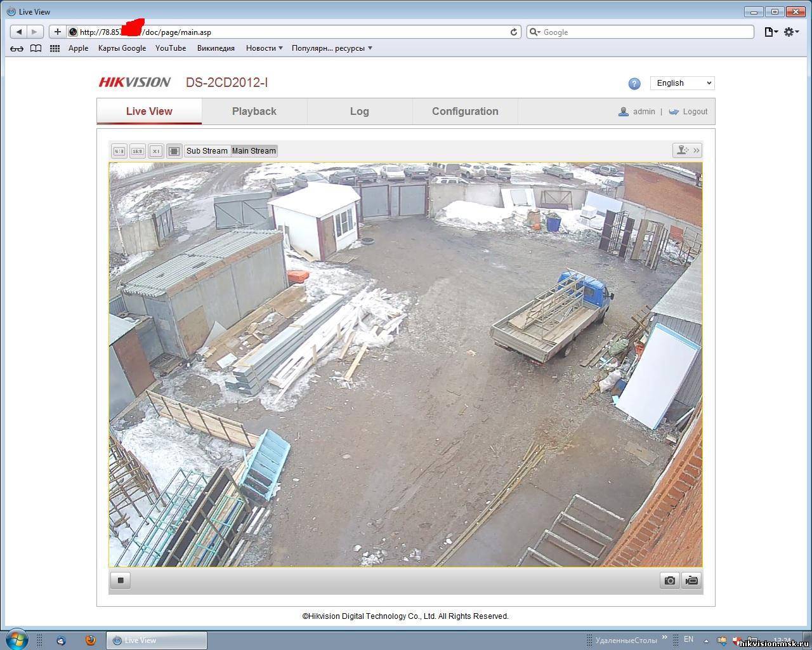Switch to original size X1 view
This screenshot has height=650, width=812.
click(x=155, y=151)
